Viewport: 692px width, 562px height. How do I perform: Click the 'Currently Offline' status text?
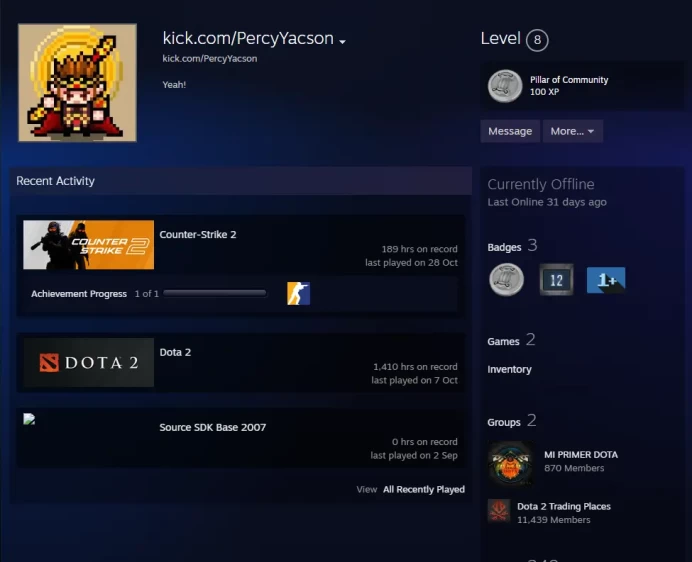pos(541,184)
